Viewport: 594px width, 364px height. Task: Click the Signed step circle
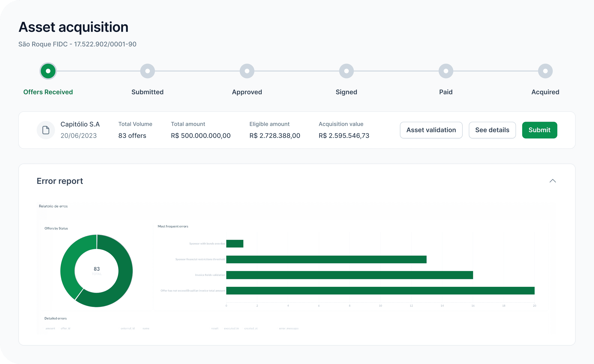pyautogui.click(x=346, y=71)
